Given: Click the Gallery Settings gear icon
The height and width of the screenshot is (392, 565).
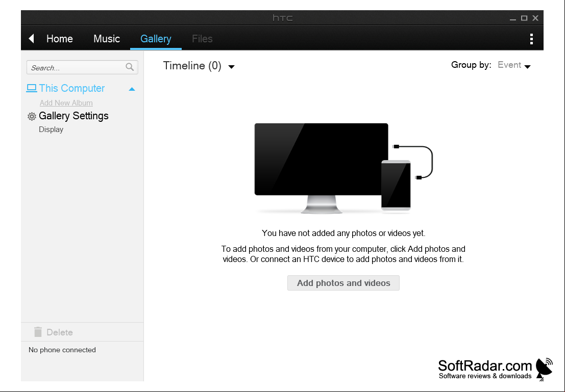Looking at the screenshot, I should 32,116.
